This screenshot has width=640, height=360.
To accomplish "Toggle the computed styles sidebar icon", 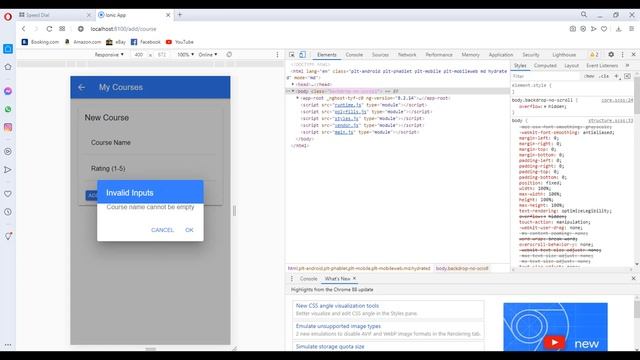I will (x=628, y=76).
